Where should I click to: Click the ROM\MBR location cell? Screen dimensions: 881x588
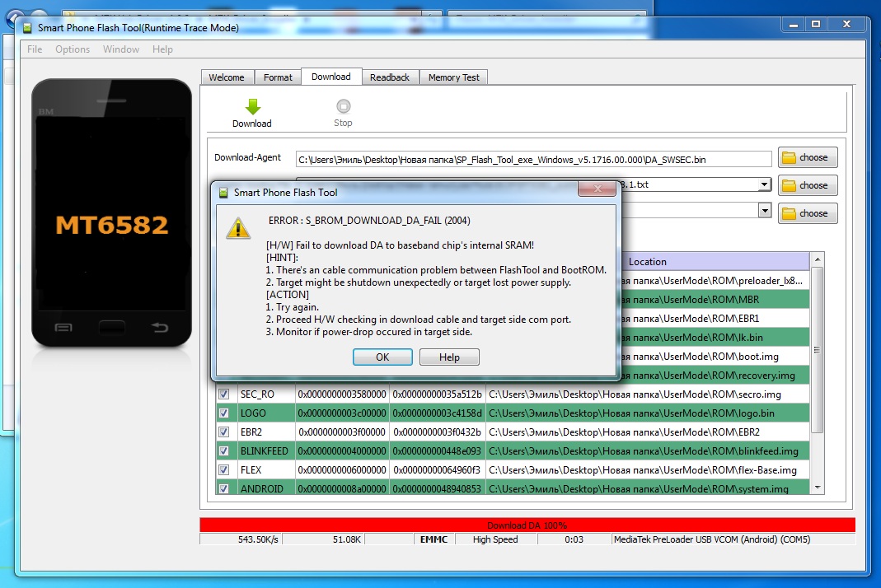715,299
